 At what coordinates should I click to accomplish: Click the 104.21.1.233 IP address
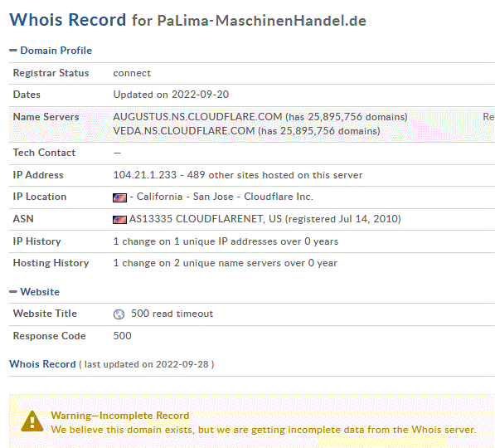pyautogui.click(x=145, y=175)
